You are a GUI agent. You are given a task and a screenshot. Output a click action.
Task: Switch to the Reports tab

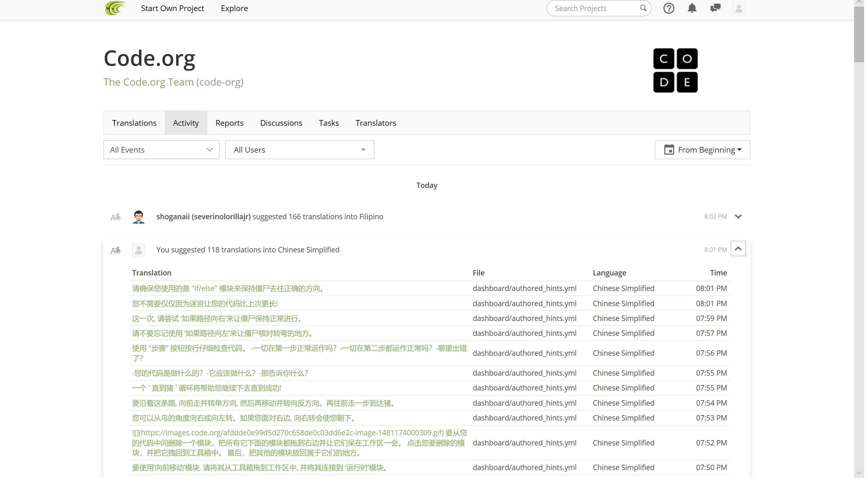click(229, 123)
